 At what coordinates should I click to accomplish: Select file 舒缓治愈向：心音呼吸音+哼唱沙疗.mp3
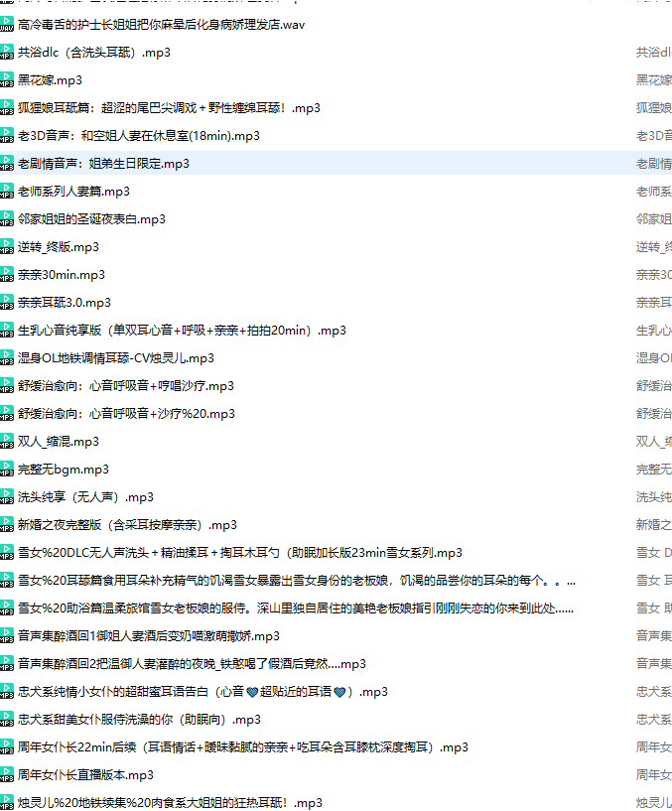(126, 386)
